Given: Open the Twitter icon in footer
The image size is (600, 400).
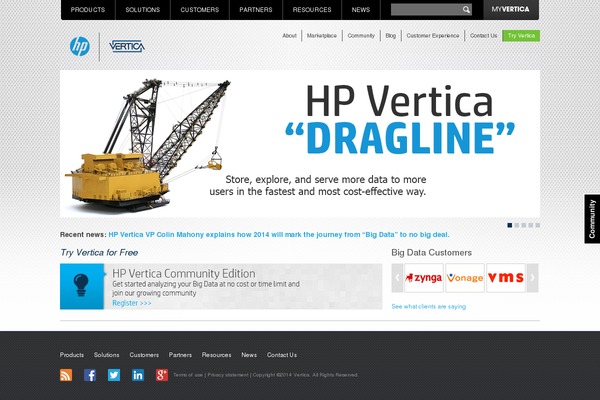Looking at the screenshot, I should (114, 375).
